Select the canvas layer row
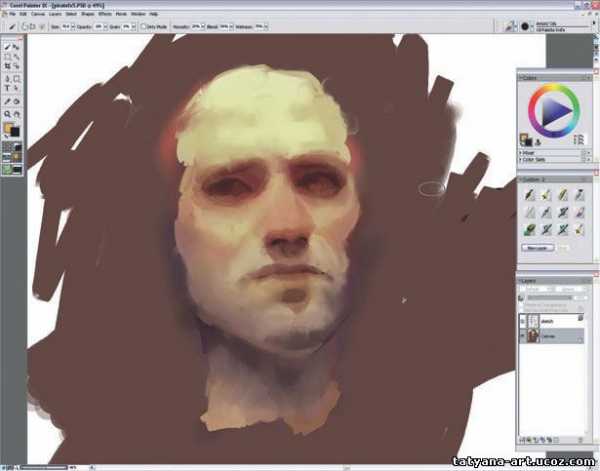600x471 pixels. 551,336
